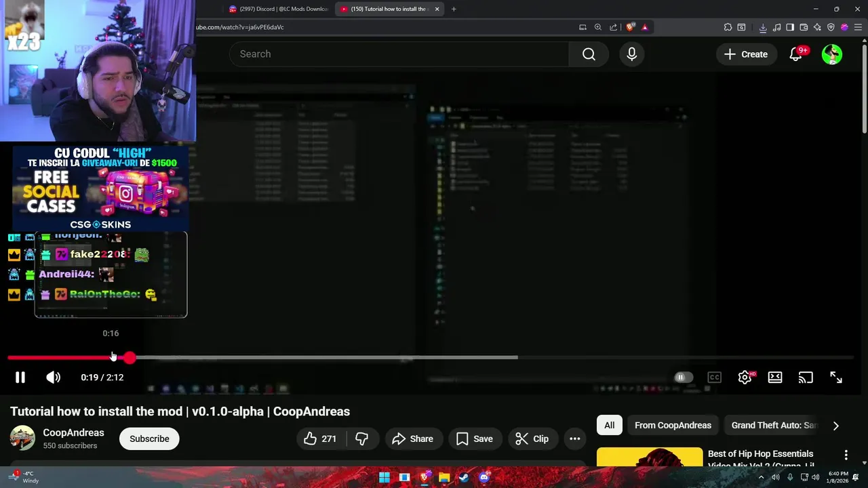Open a new browser tab
Image resolution: width=868 pixels, height=488 pixels.
tap(454, 9)
